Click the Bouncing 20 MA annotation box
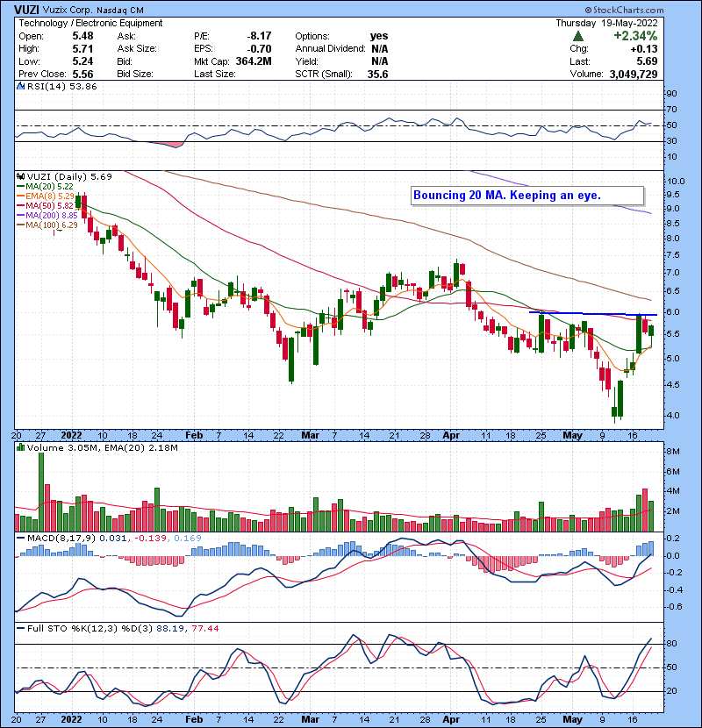This screenshot has width=702, height=728. pyautogui.click(x=527, y=196)
